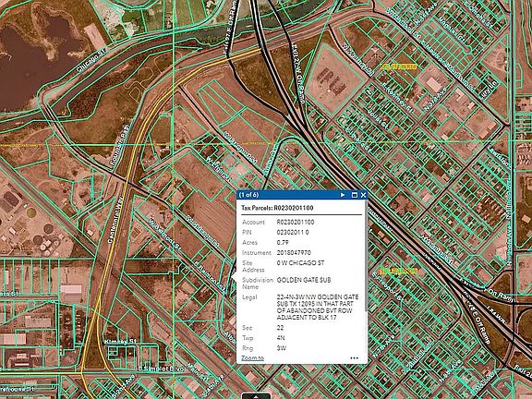
Task: Click upper yellow highlighted map label
Action: point(399,66)
